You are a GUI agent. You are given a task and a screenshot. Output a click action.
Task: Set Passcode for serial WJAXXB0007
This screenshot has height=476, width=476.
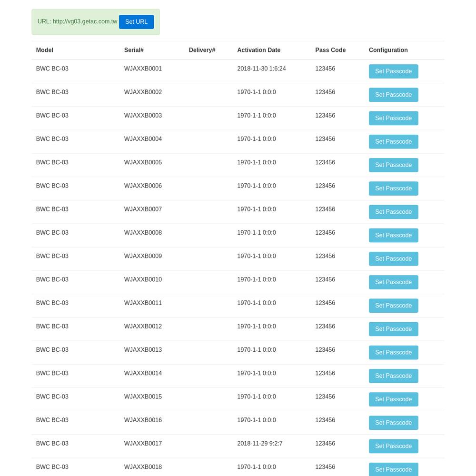coord(394,212)
